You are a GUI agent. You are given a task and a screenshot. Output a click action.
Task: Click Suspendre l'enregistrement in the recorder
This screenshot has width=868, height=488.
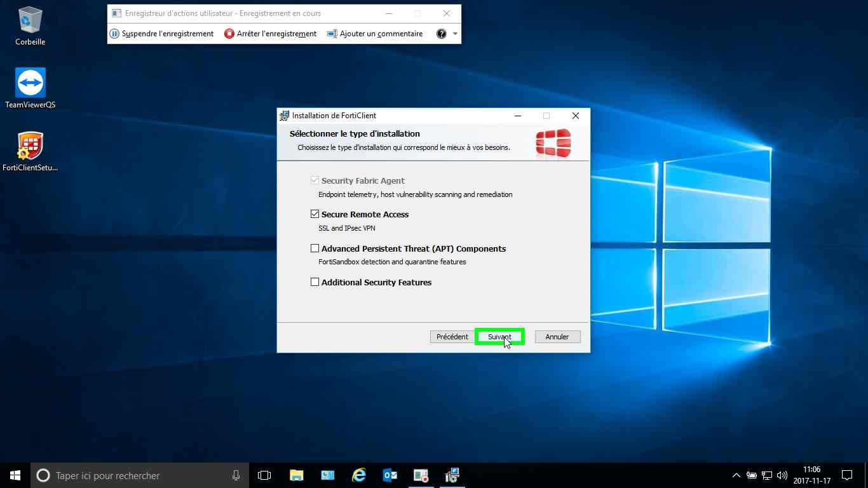161,34
